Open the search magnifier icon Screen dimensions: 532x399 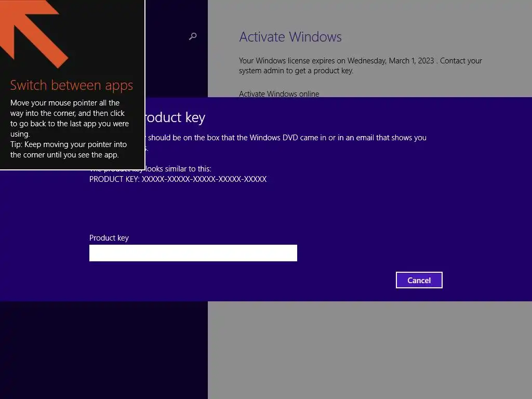point(193,36)
